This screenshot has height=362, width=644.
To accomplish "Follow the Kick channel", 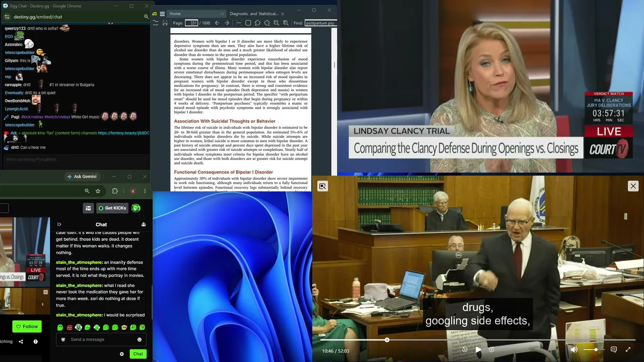I will coord(26,326).
